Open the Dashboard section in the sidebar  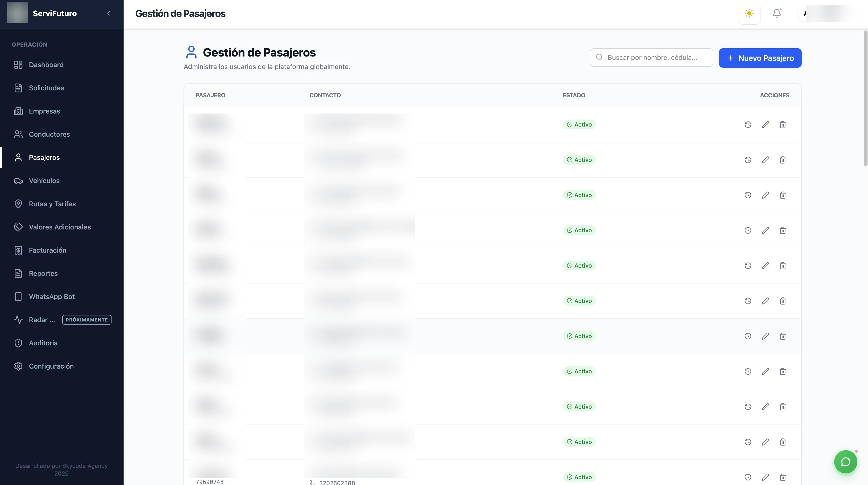click(x=62, y=65)
